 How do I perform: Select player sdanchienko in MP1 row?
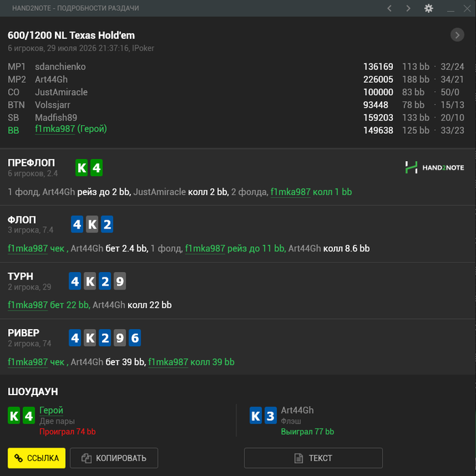point(60,67)
